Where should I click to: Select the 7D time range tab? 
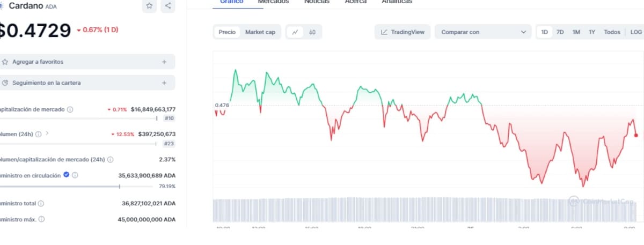560,32
